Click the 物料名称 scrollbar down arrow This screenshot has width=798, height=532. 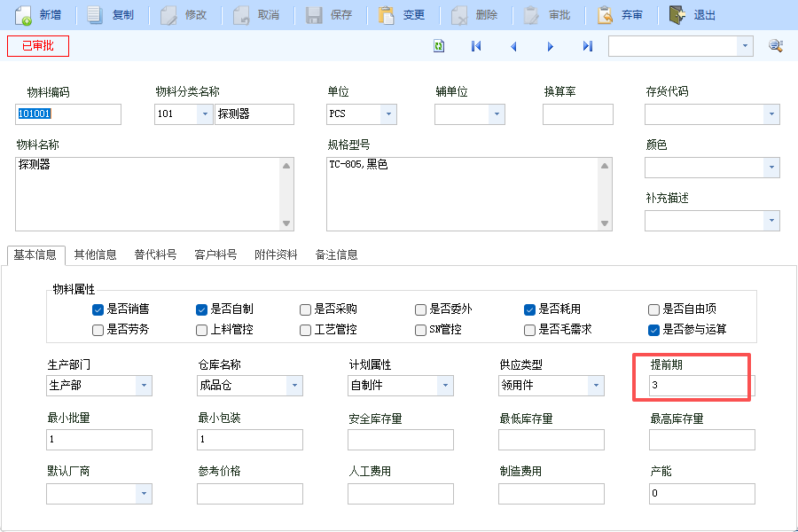286,223
